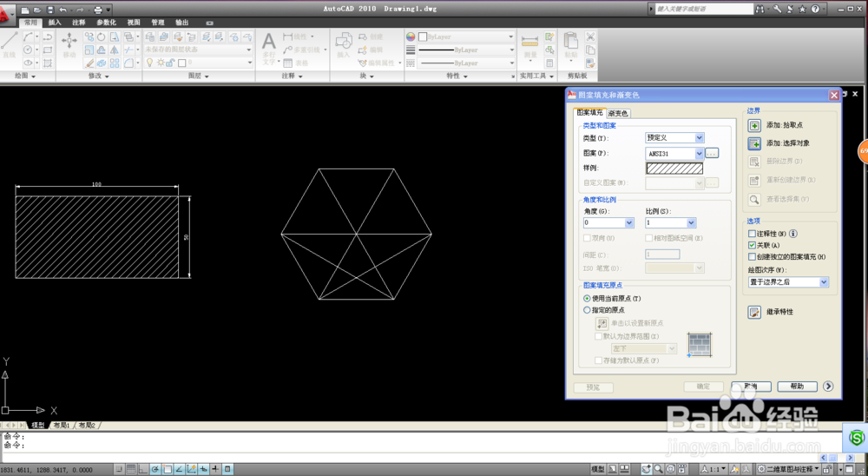The image size is (868, 476).
Task: Click the 取消 cancel button
Action: [751, 387]
